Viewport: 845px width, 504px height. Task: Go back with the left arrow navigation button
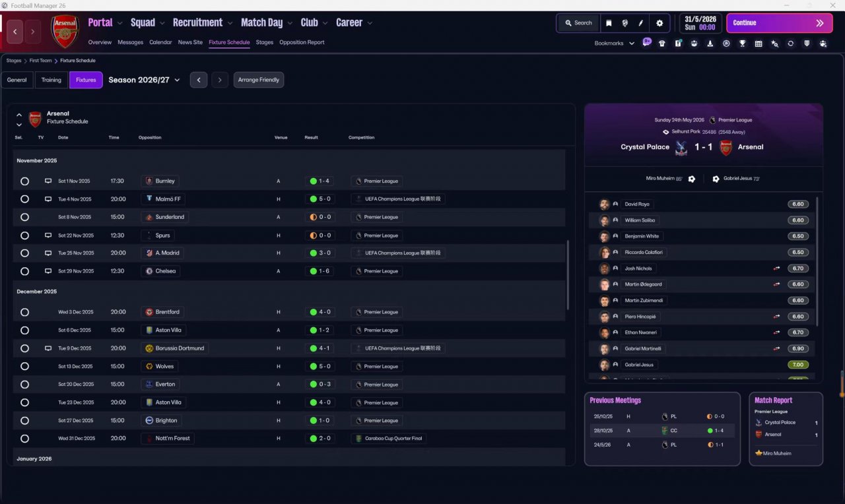[x=15, y=31]
